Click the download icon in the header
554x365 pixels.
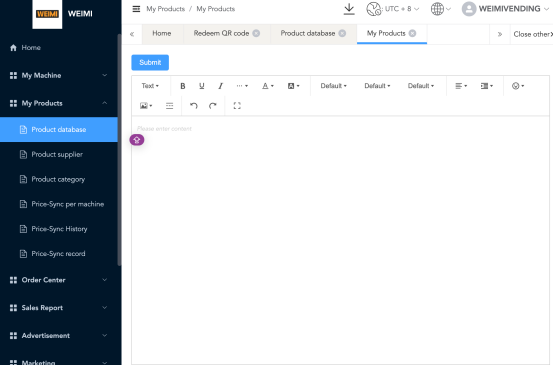click(349, 9)
